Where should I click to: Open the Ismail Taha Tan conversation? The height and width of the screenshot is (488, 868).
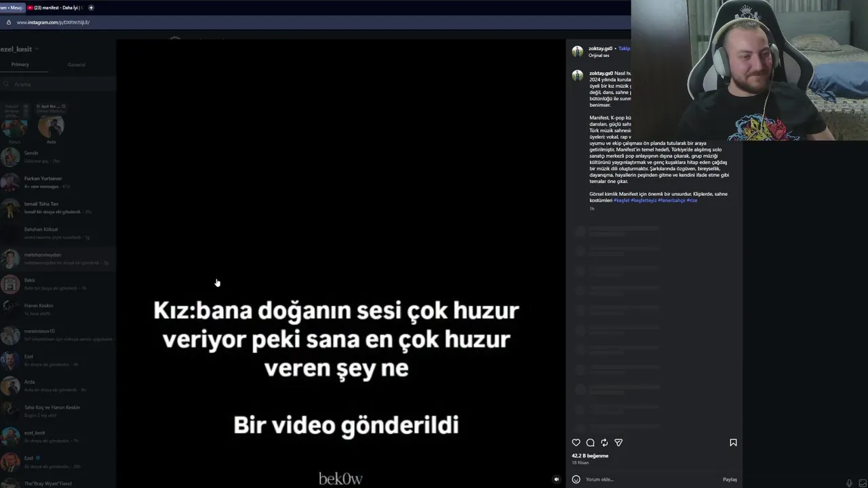[58, 207]
